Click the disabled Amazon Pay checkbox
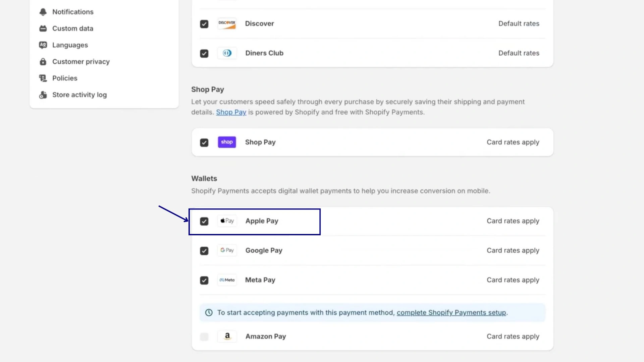The width and height of the screenshot is (644, 362). point(204,337)
